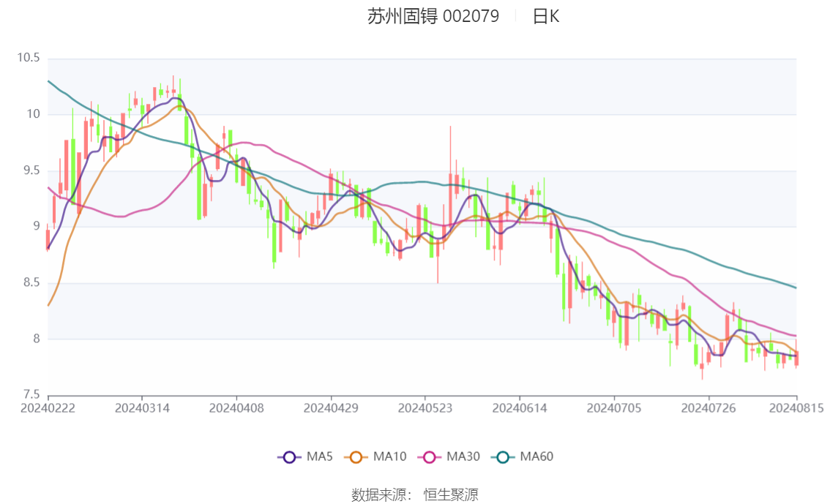Hide the MA5 series via legend label

point(320,456)
